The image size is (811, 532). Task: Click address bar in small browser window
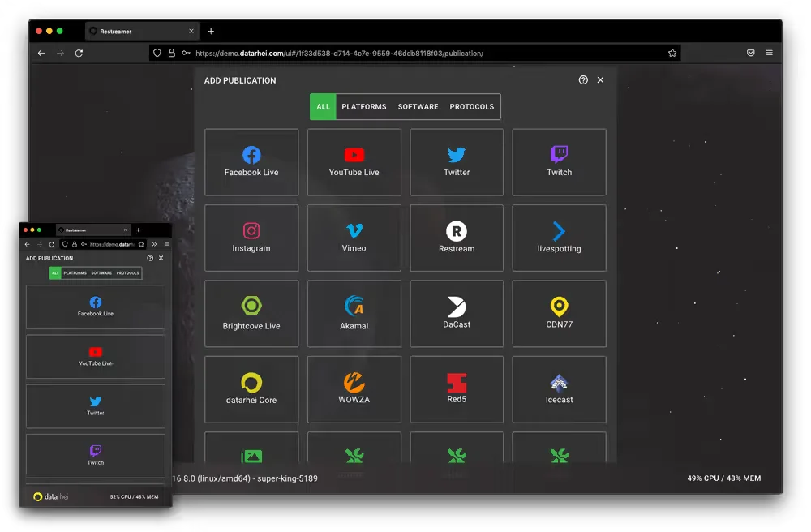[103, 244]
